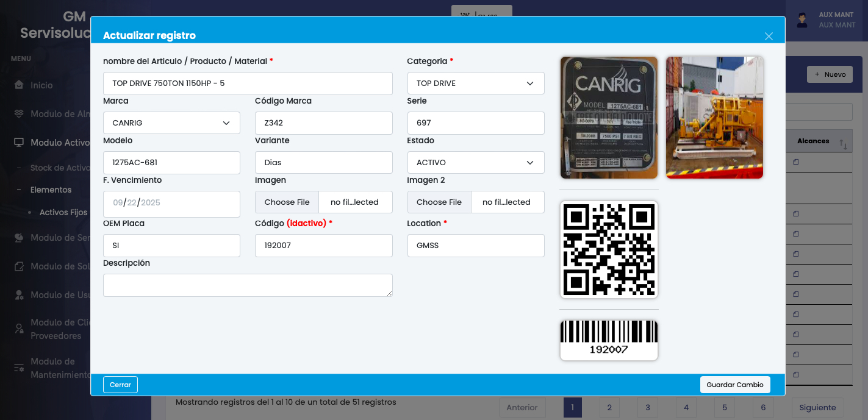Click the F. Vencimiento date field
Image resolution: width=868 pixels, height=420 pixels.
click(171, 203)
